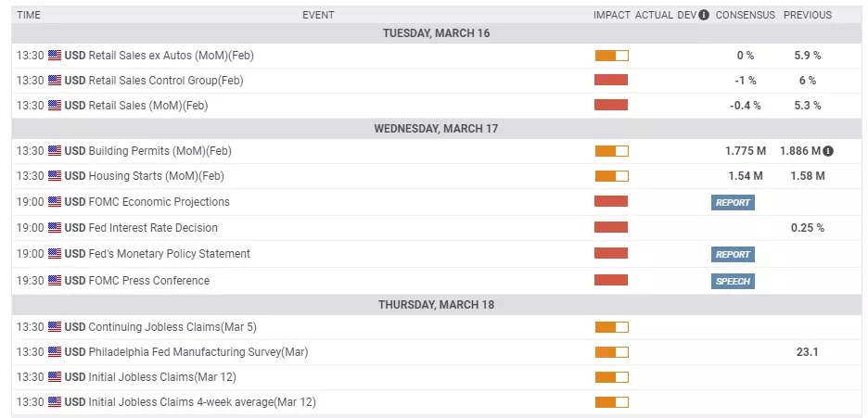The height and width of the screenshot is (418, 868).
Task: Click the info icon next to 1.886 M
Action: point(828,150)
